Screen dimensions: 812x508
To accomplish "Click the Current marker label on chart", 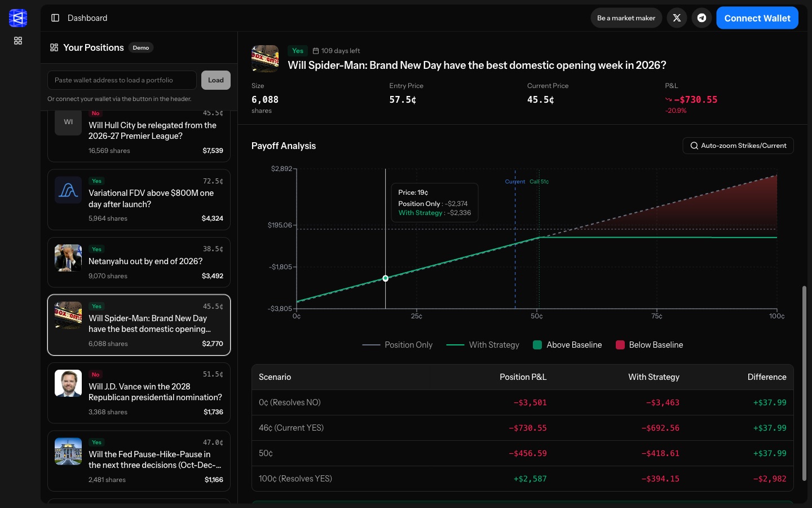I will (515, 182).
